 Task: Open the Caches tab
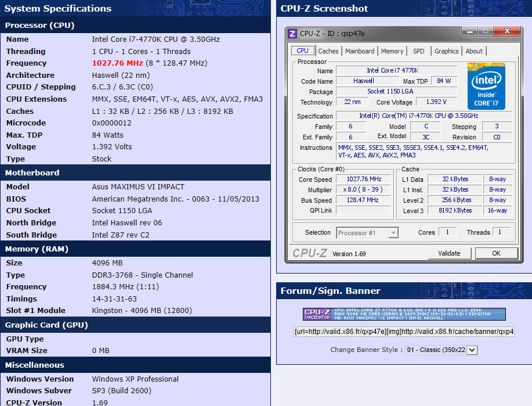(328, 51)
